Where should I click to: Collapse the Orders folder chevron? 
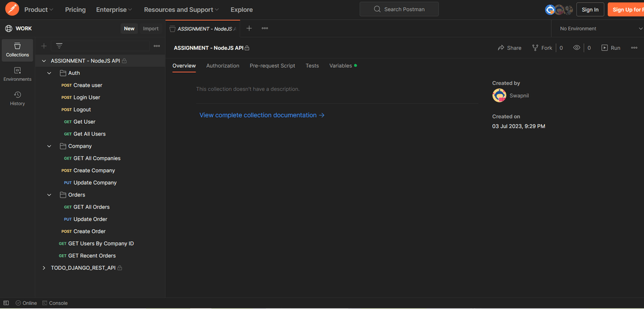tap(49, 195)
